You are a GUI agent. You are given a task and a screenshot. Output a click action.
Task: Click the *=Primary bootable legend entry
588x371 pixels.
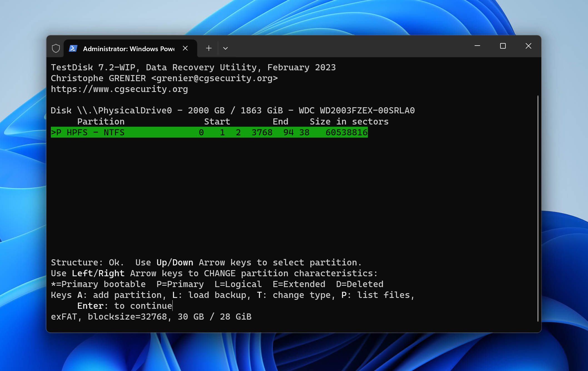click(98, 284)
